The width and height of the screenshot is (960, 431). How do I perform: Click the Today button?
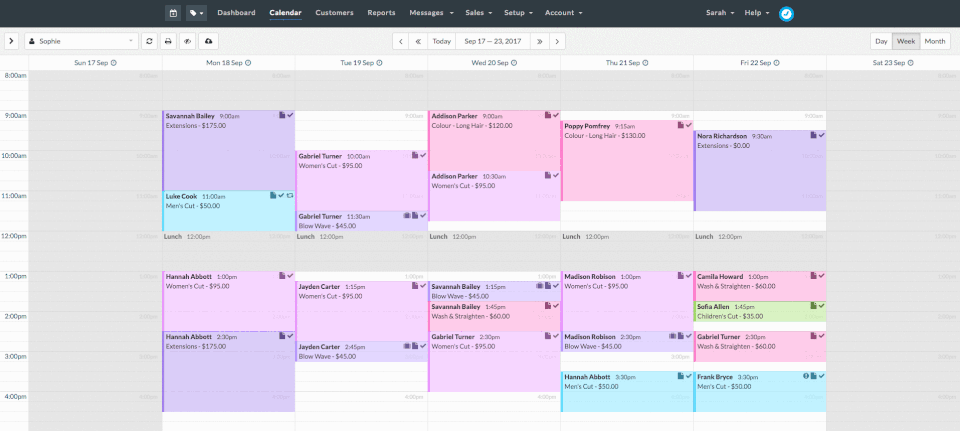pyautogui.click(x=441, y=42)
